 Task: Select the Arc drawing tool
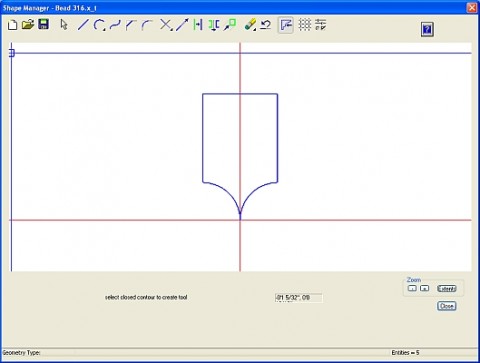pos(98,25)
